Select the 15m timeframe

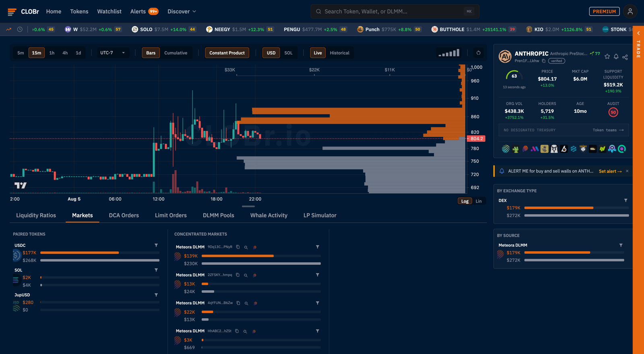pos(37,53)
